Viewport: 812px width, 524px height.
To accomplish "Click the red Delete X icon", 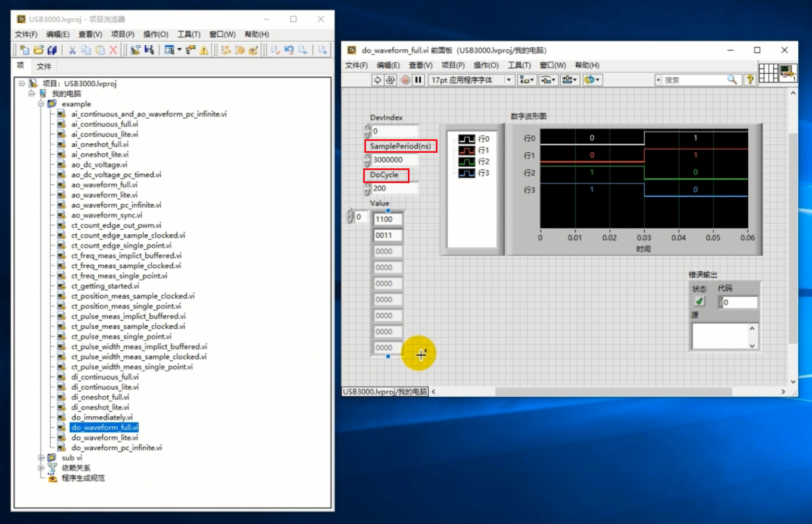I will click(x=113, y=50).
